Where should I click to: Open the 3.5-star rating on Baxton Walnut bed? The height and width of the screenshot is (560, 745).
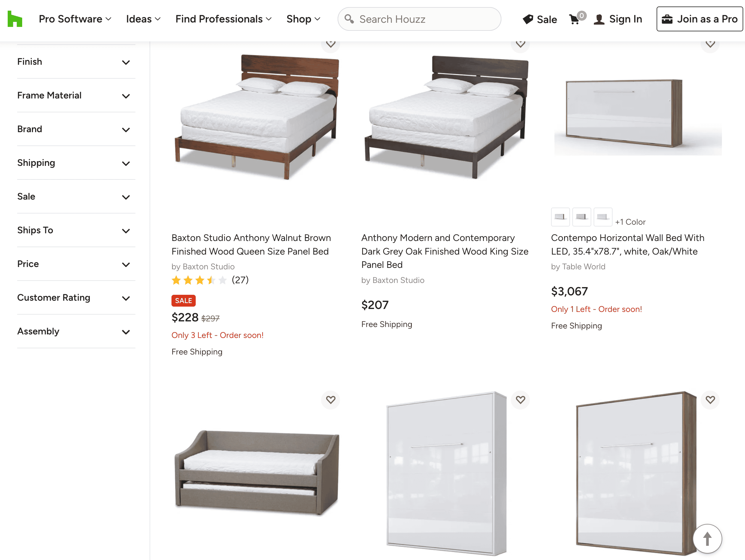click(x=199, y=280)
